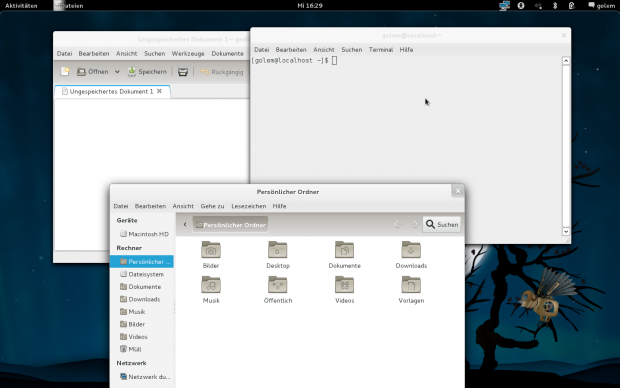This screenshot has width=620, height=388.
Task: Click the Speichern save button in gedit
Action: coord(147,72)
